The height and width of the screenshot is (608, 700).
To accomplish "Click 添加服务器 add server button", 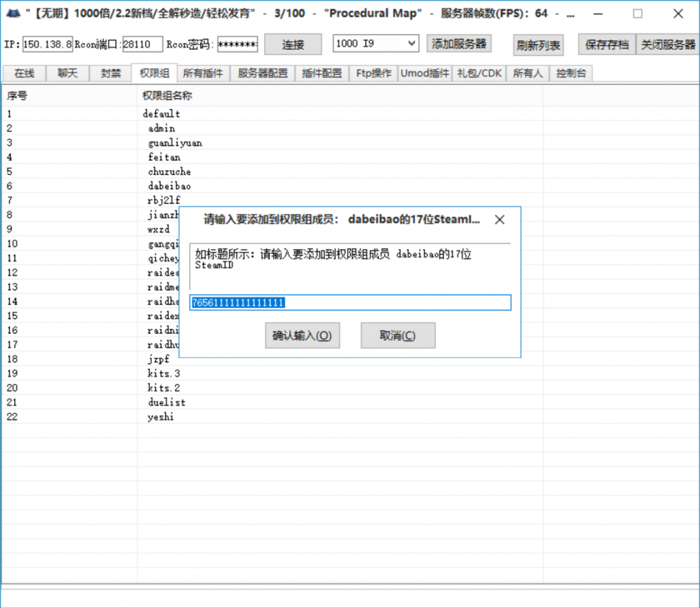I will pyautogui.click(x=459, y=44).
